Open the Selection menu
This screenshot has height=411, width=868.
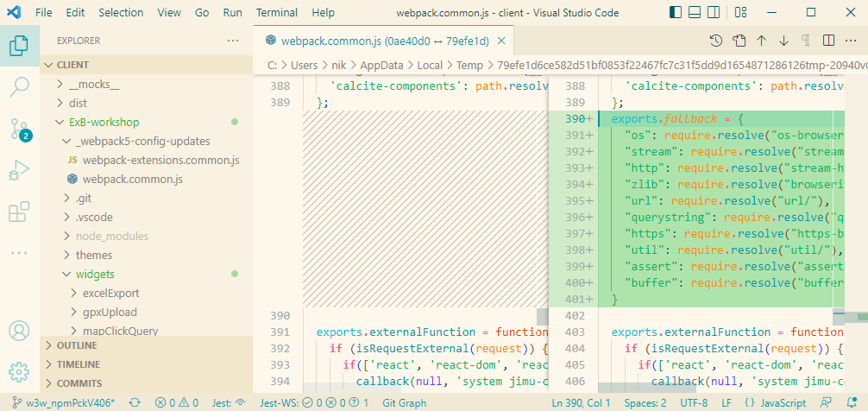click(x=121, y=12)
